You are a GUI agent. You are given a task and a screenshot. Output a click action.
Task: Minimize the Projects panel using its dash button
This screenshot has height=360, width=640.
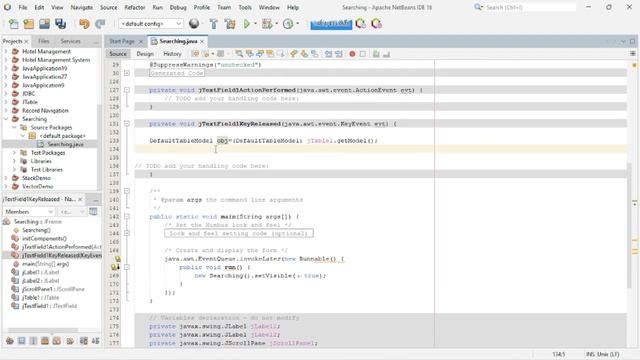[96, 42]
